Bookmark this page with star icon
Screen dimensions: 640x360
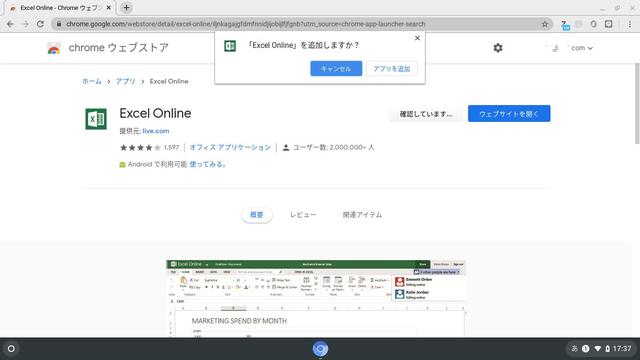pyautogui.click(x=545, y=24)
